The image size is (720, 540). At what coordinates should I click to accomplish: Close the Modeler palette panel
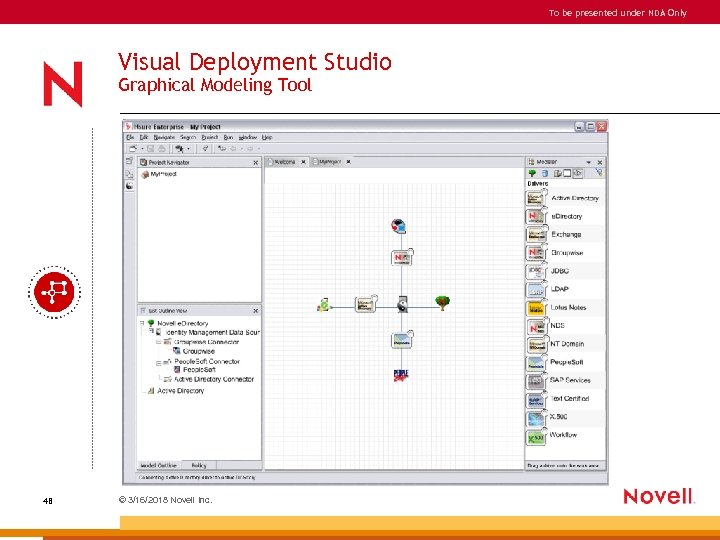[600, 162]
